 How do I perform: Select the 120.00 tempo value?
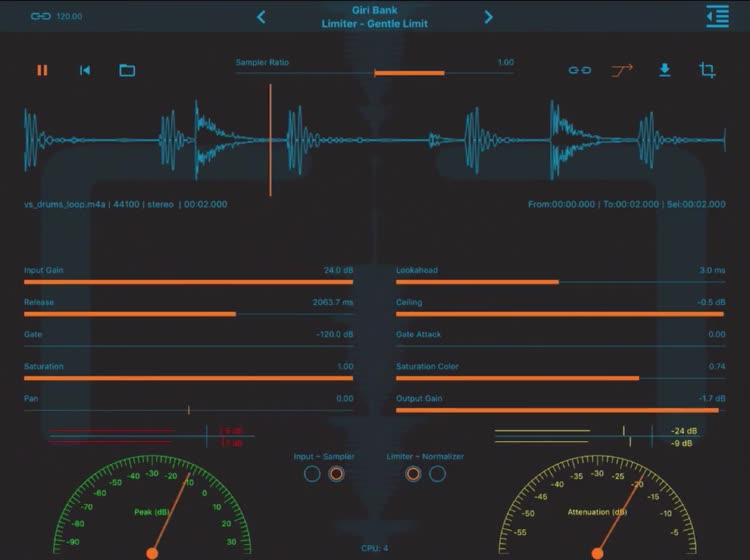(x=69, y=16)
